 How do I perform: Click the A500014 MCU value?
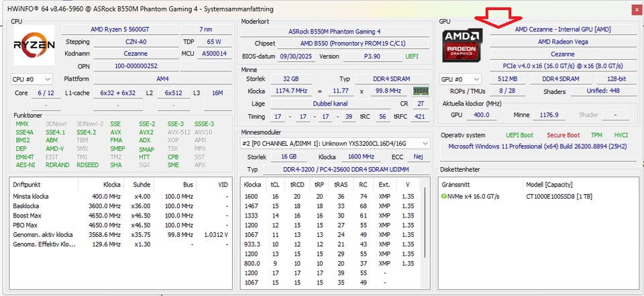[213, 54]
